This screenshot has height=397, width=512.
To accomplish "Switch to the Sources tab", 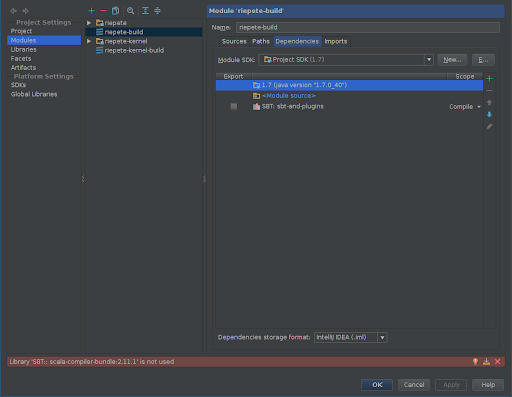I will (234, 41).
